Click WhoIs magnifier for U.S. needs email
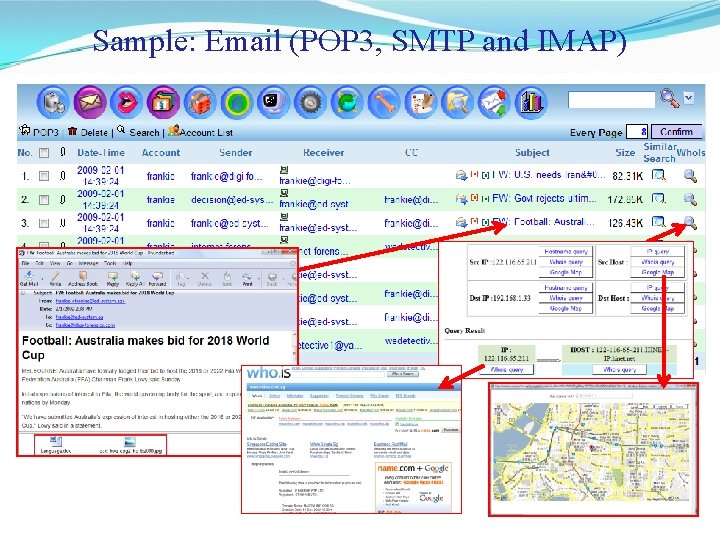The image size is (720, 540). point(690,175)
